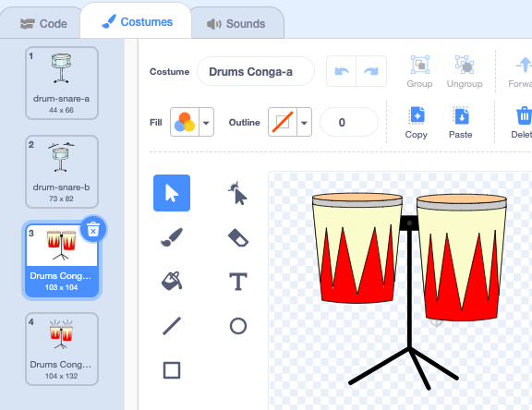Image resolution: width=532 pixels, height=410 pixels.
Task: Choose the Reshape tool
Action: [x=238, y=193]
